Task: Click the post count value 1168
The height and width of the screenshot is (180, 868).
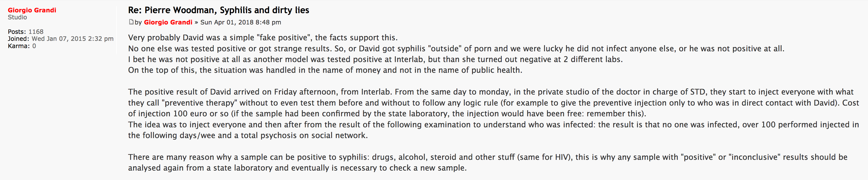Action: point(36,32)
